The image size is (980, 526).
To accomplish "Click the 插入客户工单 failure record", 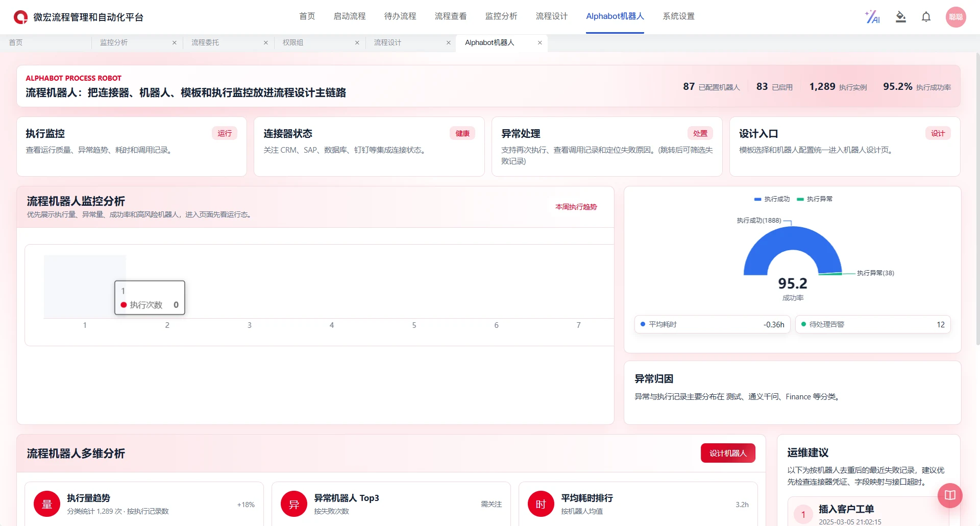I will (868, 512).
